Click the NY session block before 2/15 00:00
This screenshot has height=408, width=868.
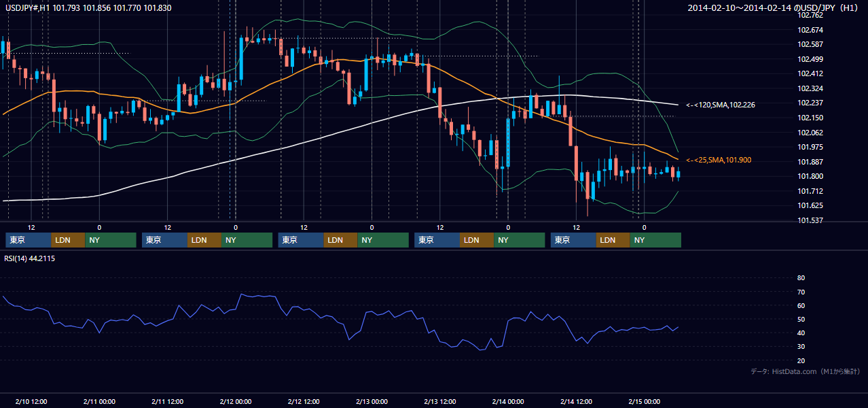click(655, 240)
